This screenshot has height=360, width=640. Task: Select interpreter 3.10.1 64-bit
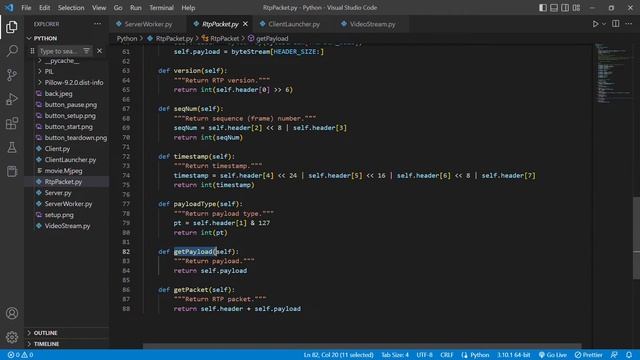coord(513,355)
